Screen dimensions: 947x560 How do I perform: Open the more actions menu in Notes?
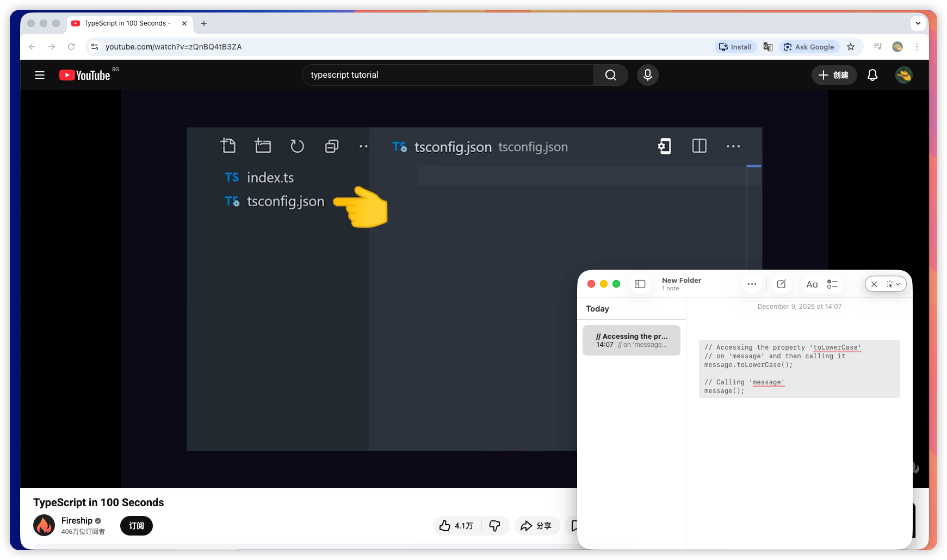point(752,284)
